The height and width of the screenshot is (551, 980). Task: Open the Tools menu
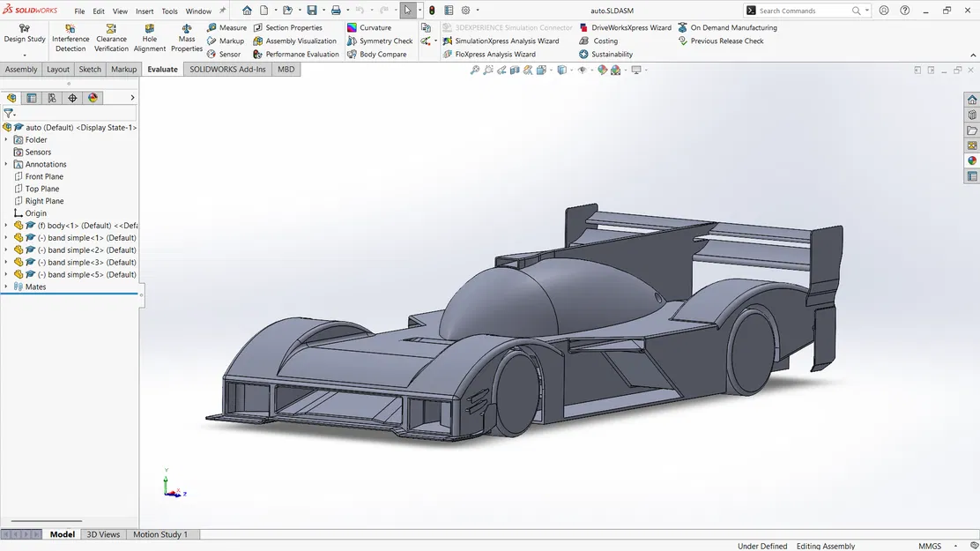pyautogui.click(x=169, y=11)
